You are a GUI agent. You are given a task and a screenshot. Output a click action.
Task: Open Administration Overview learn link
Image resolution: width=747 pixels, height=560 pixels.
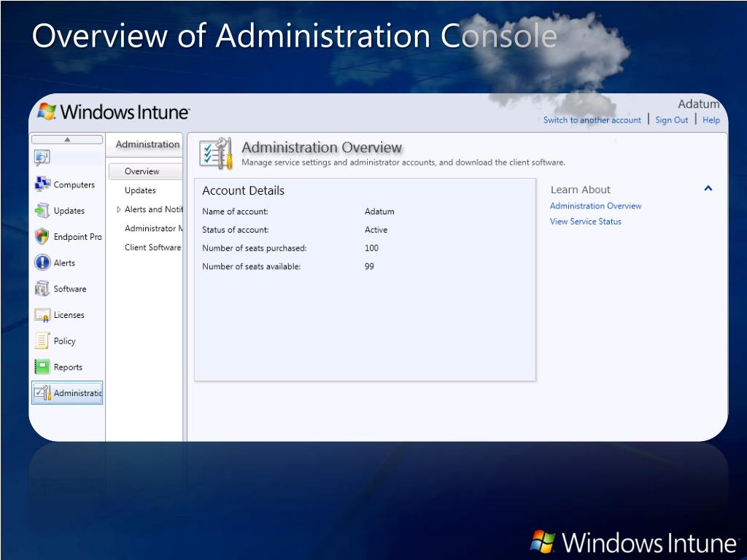coord(595,206)
